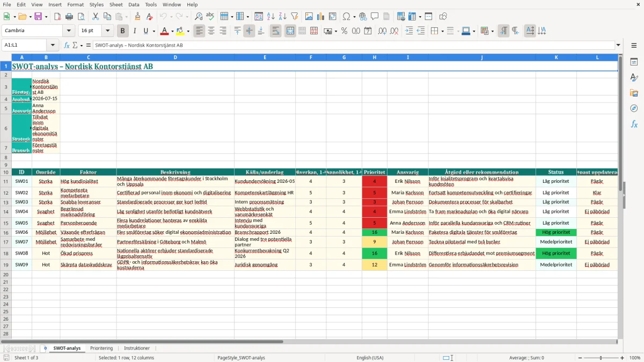Screen dimensions: 644x362
Task: Open the underline style dropdown arrow
Action: point(153,31)
